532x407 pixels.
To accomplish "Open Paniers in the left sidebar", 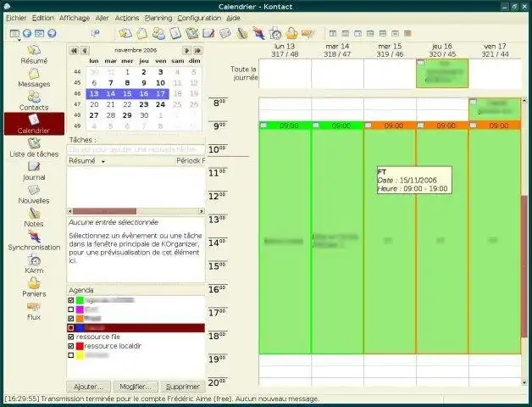I will click(x=34, y=287).
